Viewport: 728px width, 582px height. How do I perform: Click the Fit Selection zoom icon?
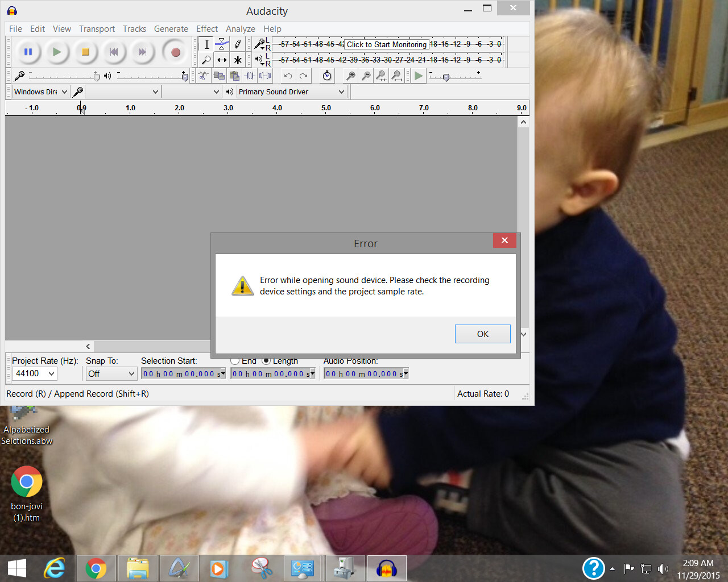point(382,76)
